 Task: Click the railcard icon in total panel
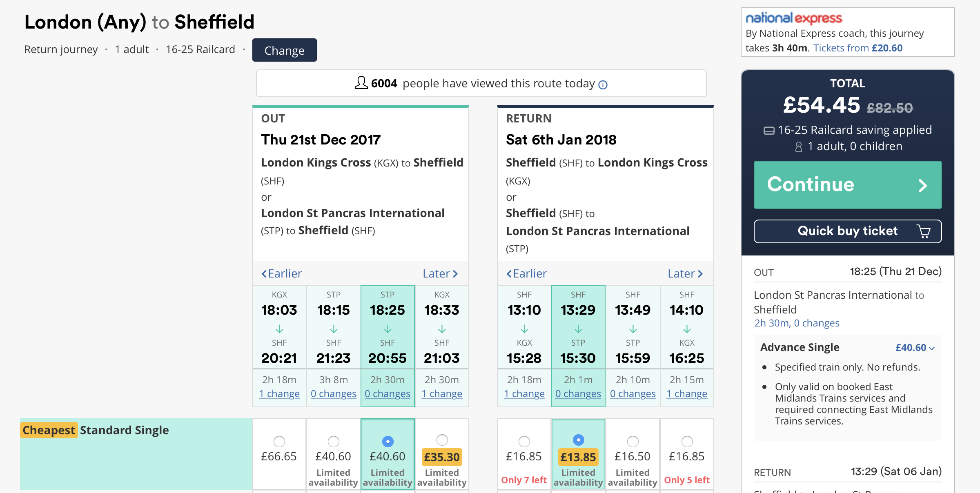(769, 131)
